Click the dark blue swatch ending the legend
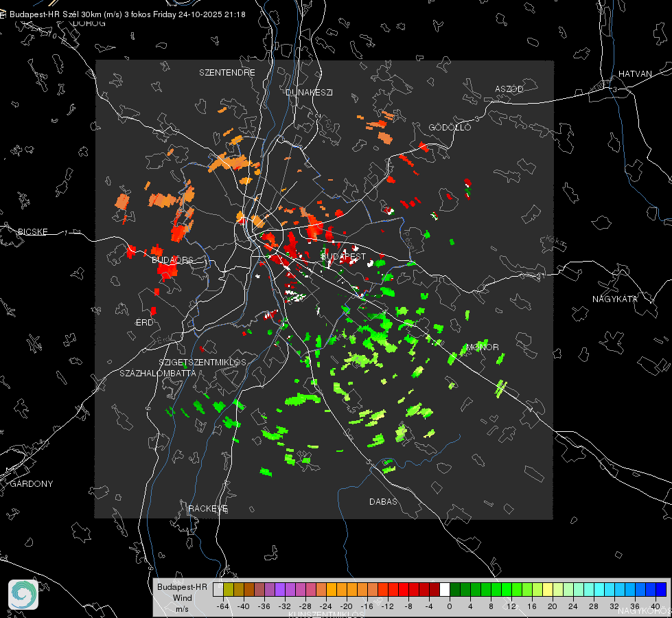 (x=661, y=589)
